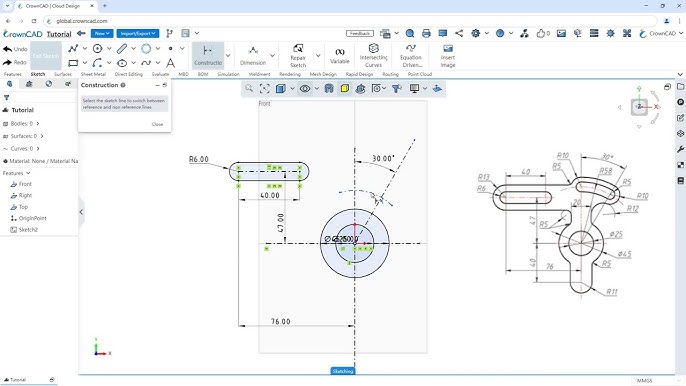Click the back arrow beside Tutorial
Image resolution: width=686 pixels, height=386 pixels.
81,33
